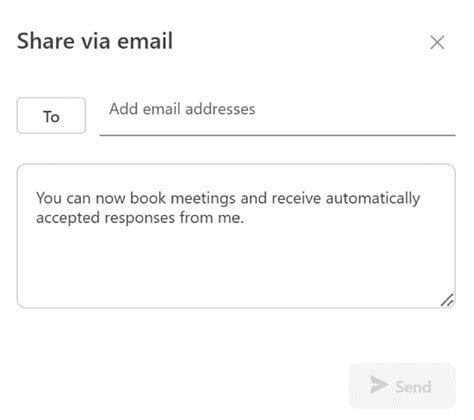Click the Send button

402,386
